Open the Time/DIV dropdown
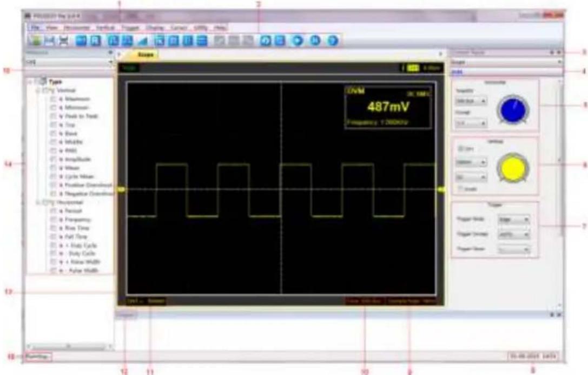 click(471, 101)
